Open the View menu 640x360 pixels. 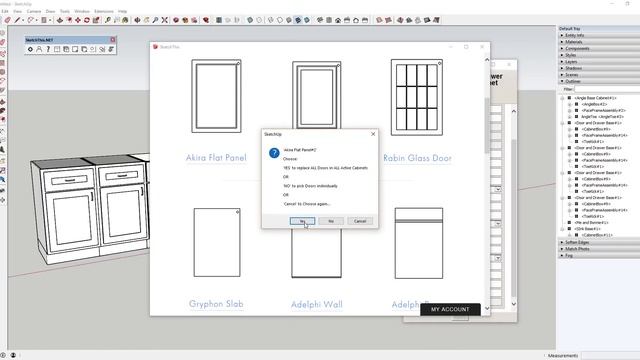click(18, 11)
